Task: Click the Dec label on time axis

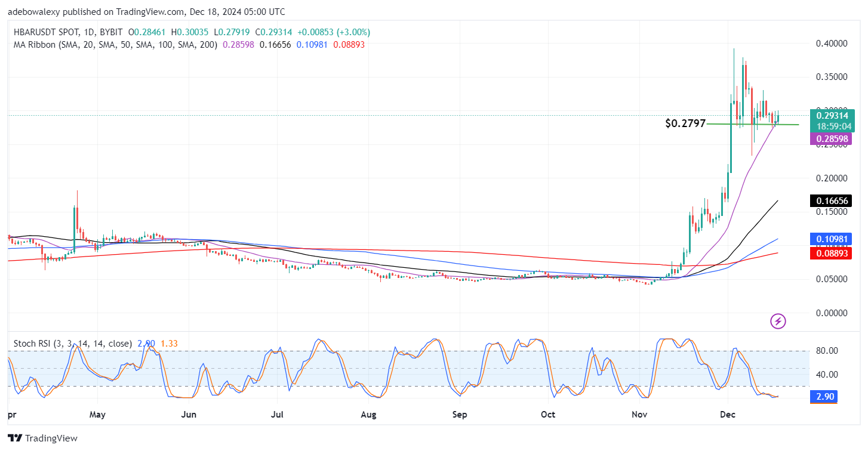Action: tap(728, 413)
